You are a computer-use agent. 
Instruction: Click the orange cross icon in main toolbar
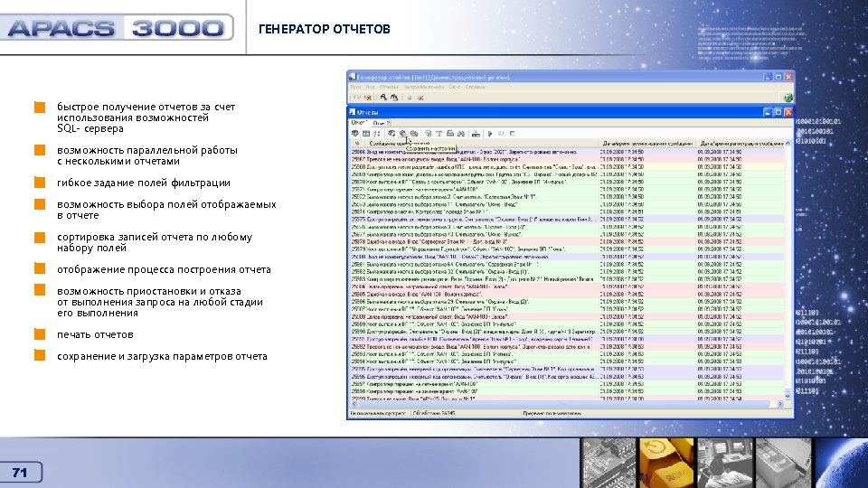tap(368, 98)
